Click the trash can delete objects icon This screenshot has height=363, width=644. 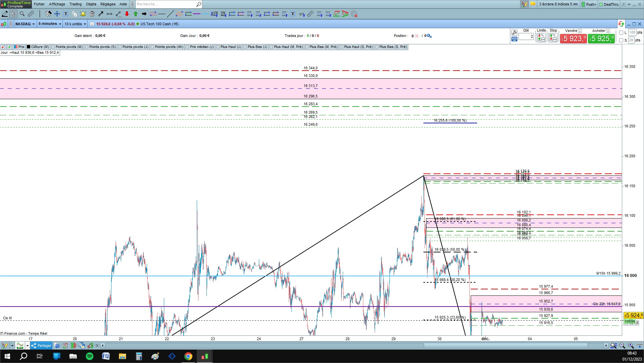92,14
